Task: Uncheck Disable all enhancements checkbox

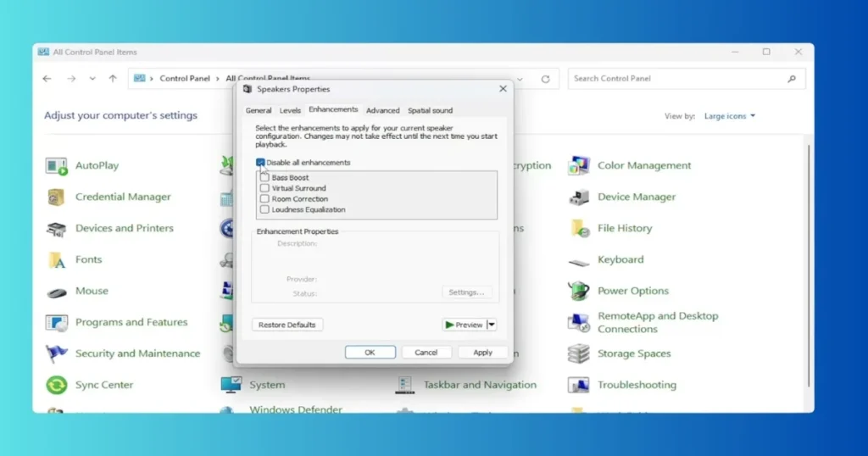Action: pos(260,162)
